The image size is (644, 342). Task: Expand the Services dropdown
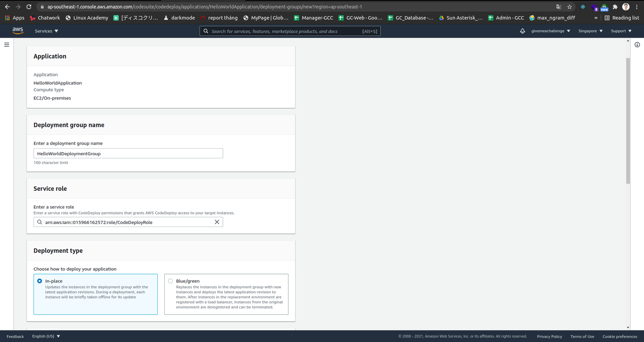coord(46,31)
